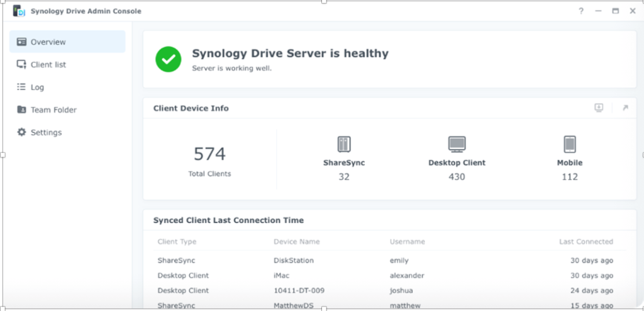Click the Desktop Client label in device info
The image size is (644, 311).
tap(457, 163)
